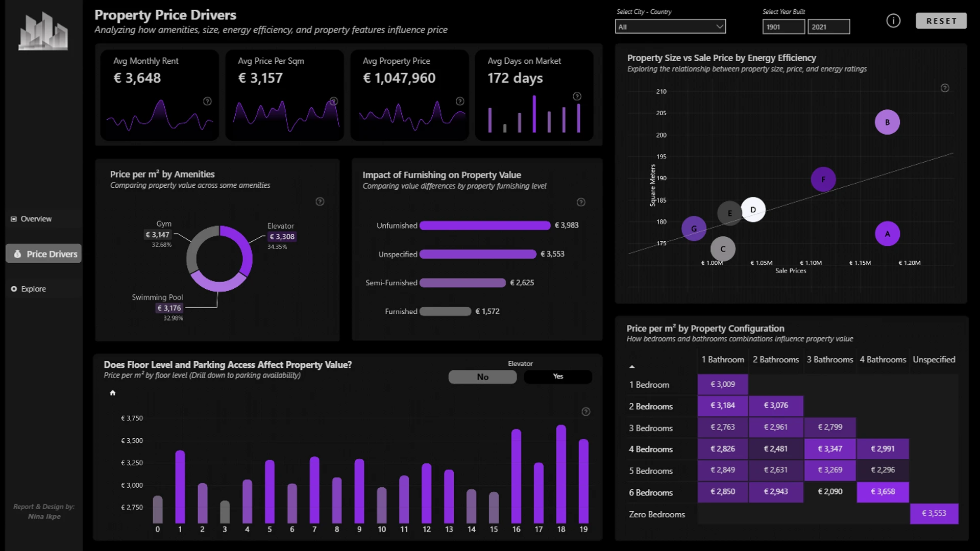Open the Select City - Country dropdown

tap(670, 27)
